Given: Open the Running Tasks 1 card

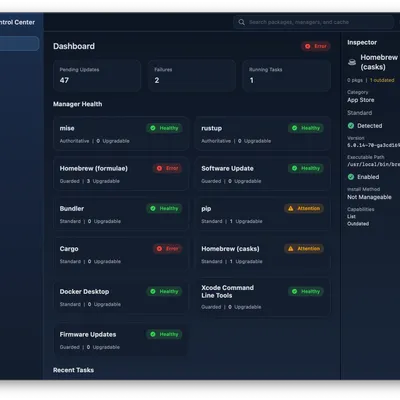Looking at the screenshot, I should click(287, 76).
